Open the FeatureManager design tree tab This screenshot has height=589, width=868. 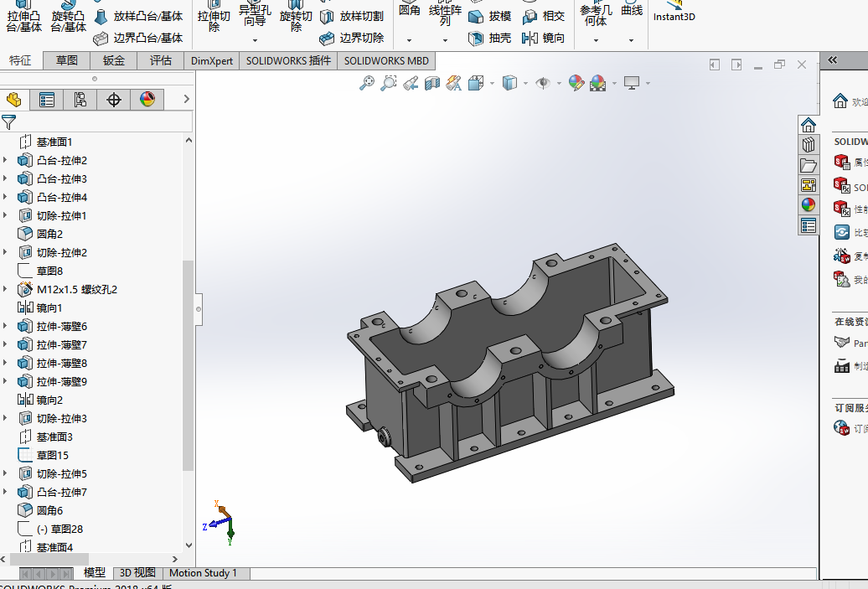coord(14,100)
